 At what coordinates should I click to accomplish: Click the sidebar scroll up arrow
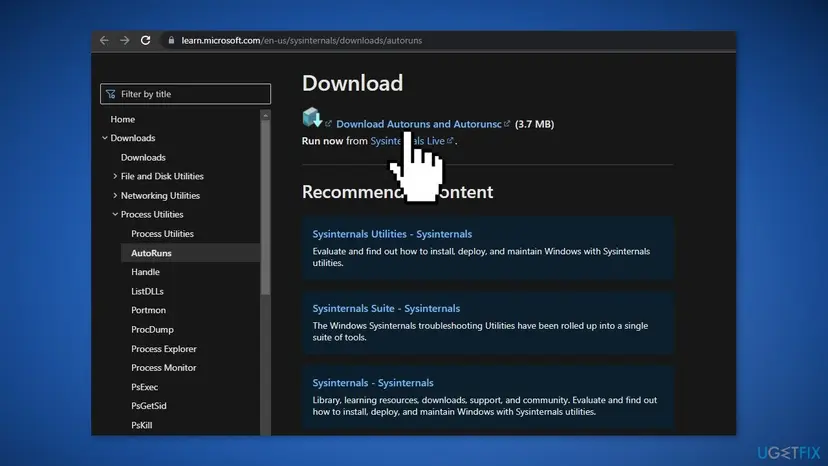[265, 115]
